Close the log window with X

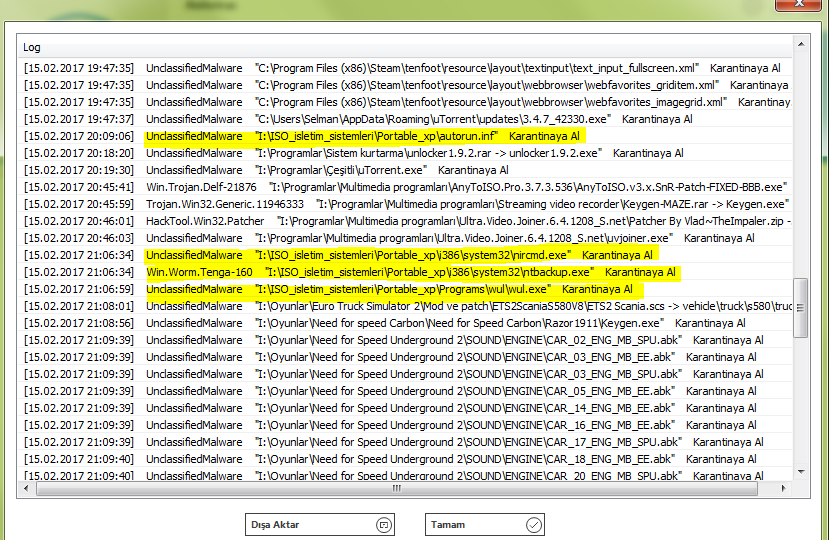pyautogui.click(x=799, y=4)
